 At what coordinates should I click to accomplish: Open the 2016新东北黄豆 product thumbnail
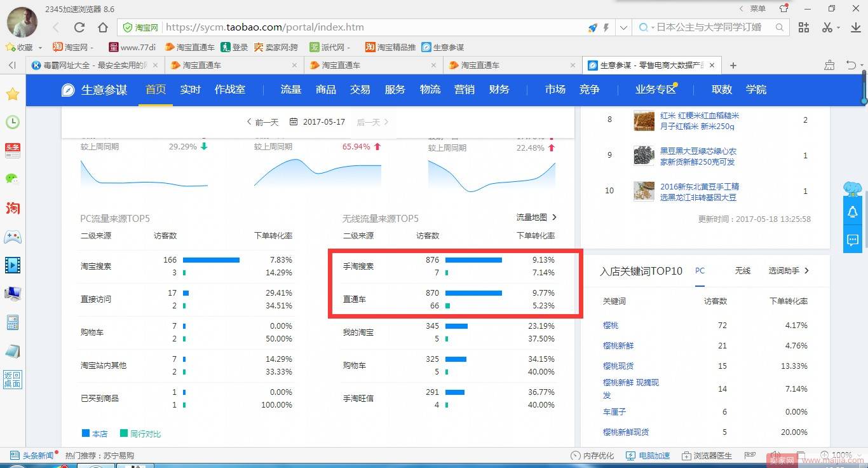644,191
